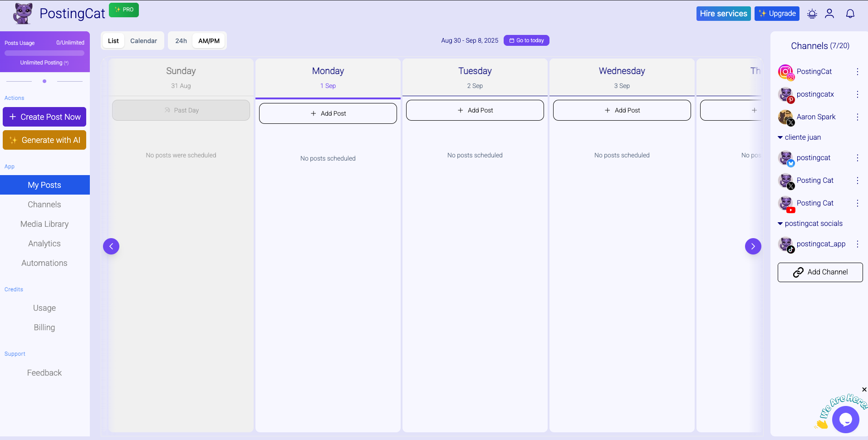Open Aaron Spark X channel avatar
The height and width of the screenshot is (440, 868).
[786, 117]
